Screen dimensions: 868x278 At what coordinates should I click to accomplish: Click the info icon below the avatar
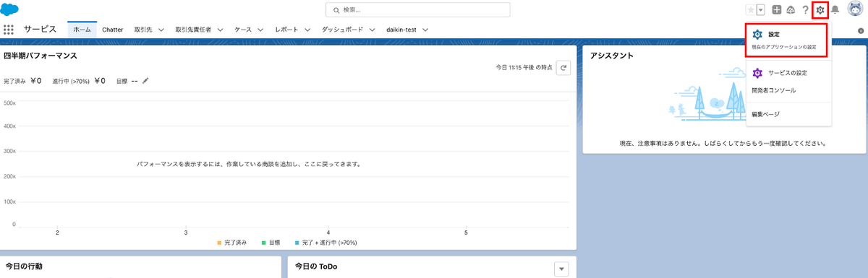(x=861, y=30)
